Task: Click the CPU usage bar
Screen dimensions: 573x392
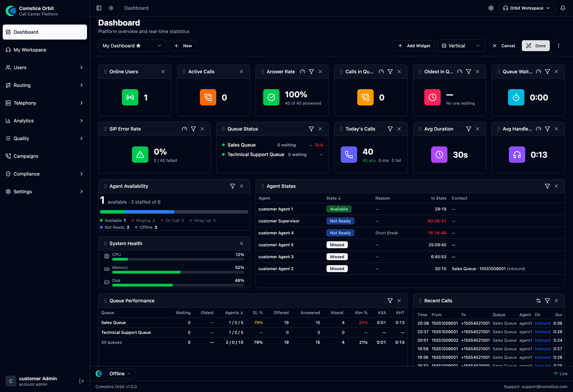Action: (x=178, y=259)
